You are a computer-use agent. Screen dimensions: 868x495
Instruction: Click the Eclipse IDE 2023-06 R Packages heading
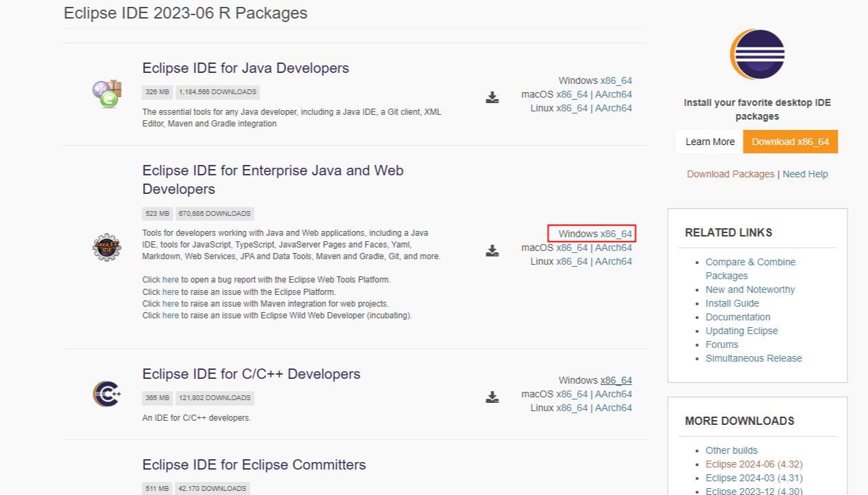coord(186,13)
